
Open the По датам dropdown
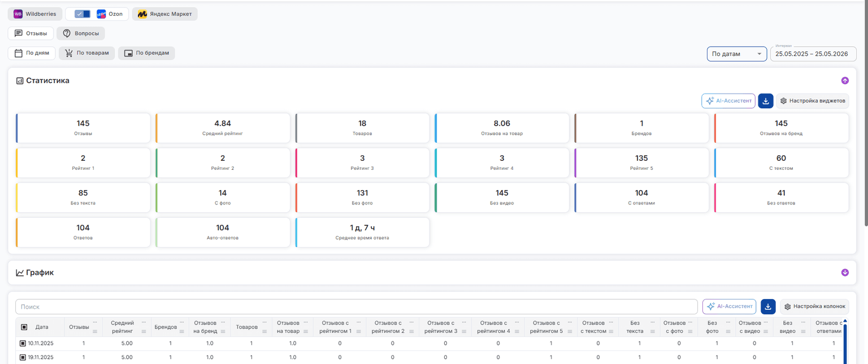(737, 54)
